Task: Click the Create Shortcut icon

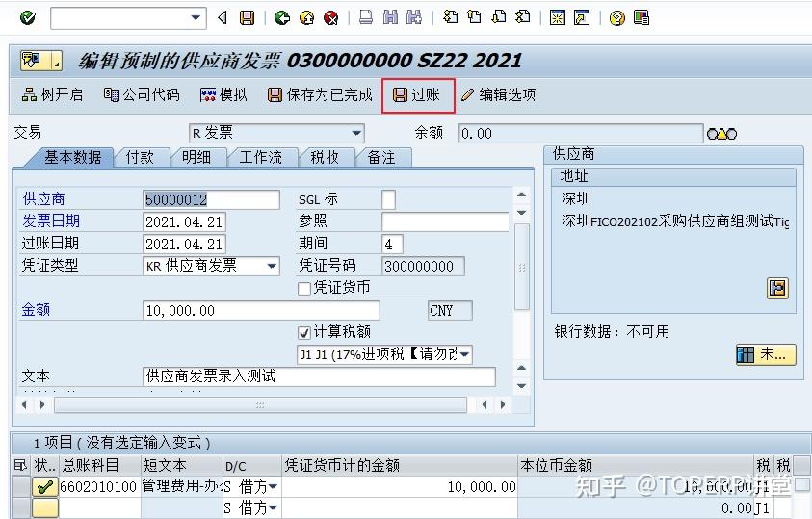Action: point(582,17)
